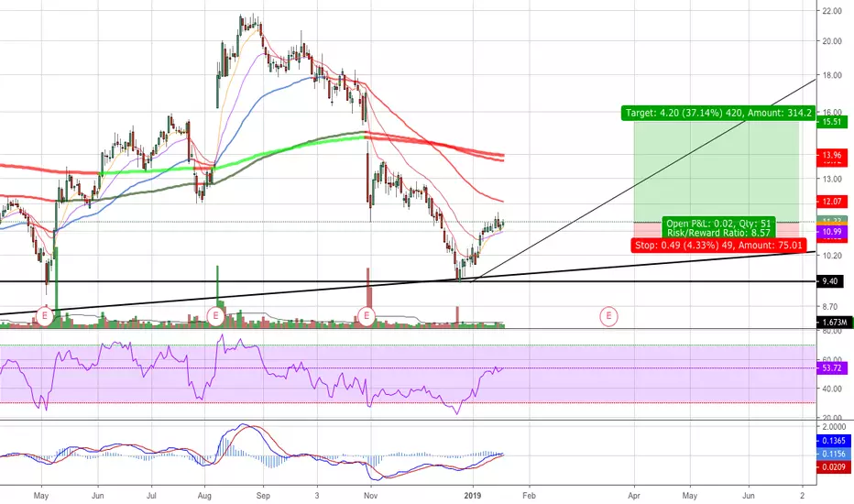
Task: Click the 12.07 red moving average tag
Action: point(832,202)
